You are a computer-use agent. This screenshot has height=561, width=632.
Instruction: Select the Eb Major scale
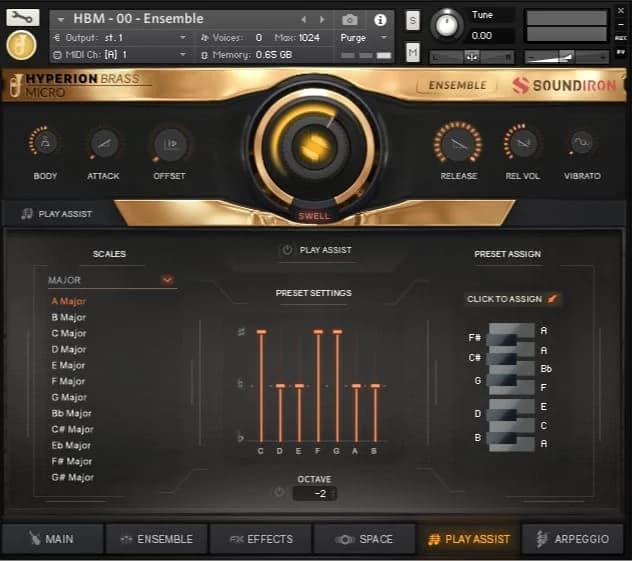click(x=71, y=445)
